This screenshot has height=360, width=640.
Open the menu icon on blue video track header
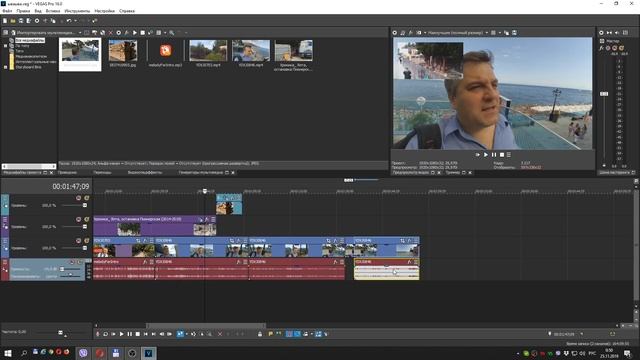tap(5, 241)
